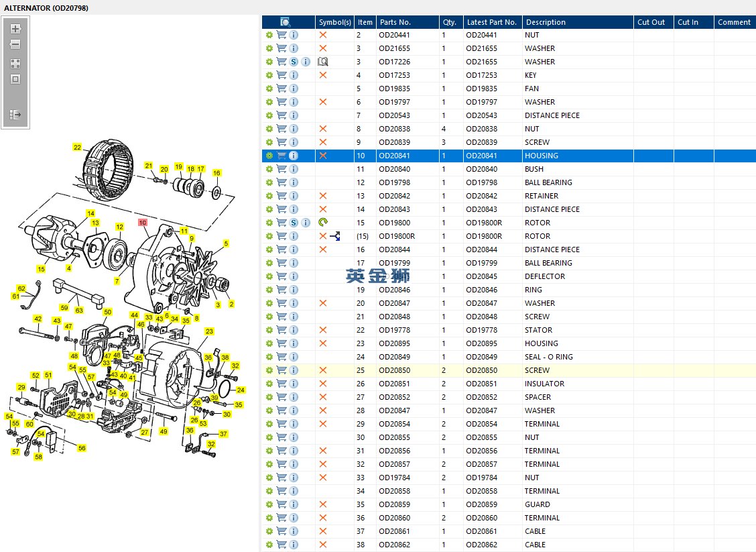Click the list-with-arrow icon in the diagram toolbar
The image size is (756, 552).
15,114
